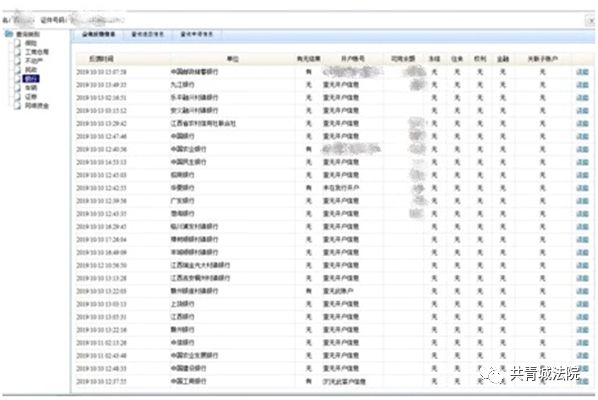Open 详细 link for 九江银行 row
Viewport: 598px width, 400px height.
582,85
